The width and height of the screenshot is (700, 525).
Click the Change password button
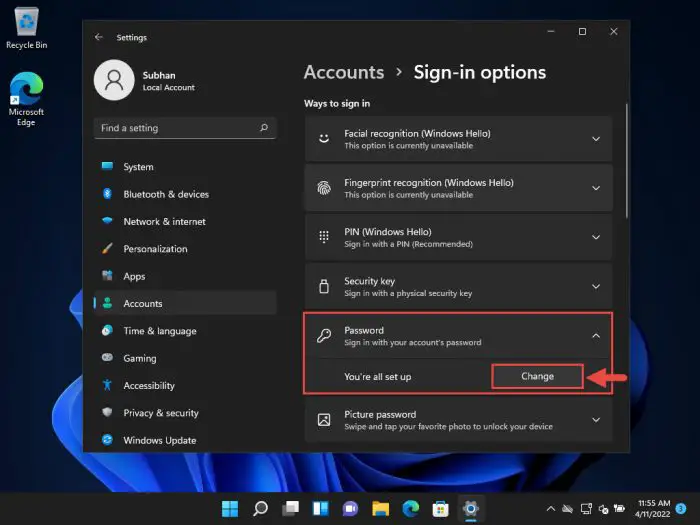tap(537, 376)
